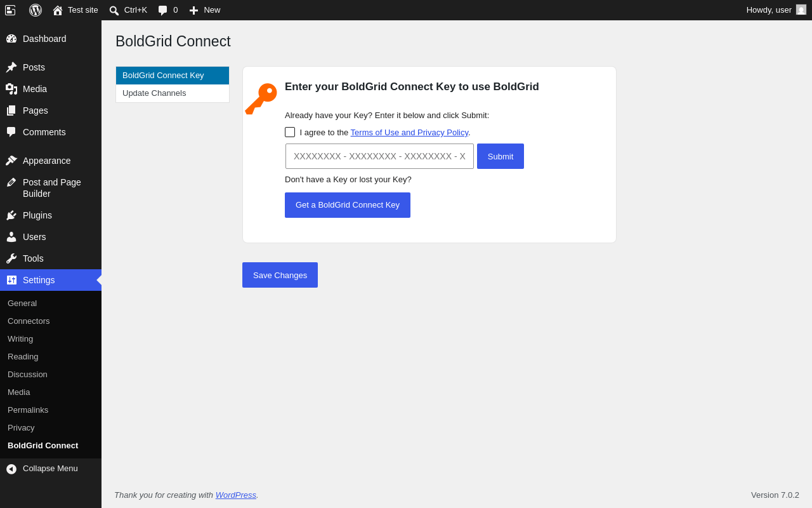Click the Plugins plug icon
Image resolution: width=812 pixels, height=508 pixels.
click(11, 215)
